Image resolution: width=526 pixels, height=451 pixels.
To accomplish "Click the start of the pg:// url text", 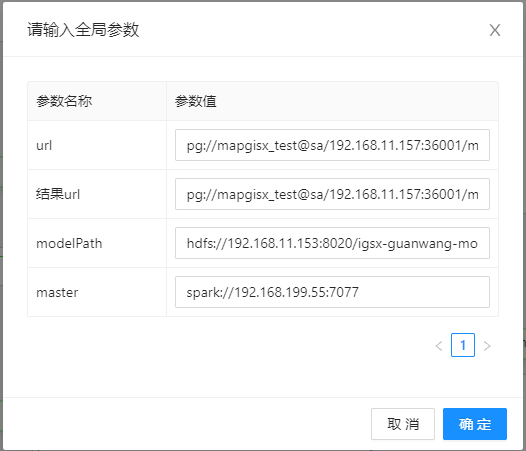I will (x=188, y=145).
